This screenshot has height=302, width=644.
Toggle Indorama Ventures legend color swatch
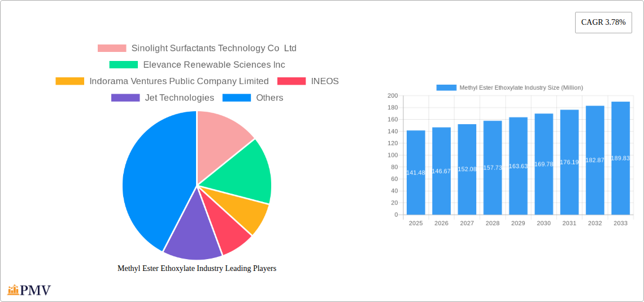[x=70, y=81]
